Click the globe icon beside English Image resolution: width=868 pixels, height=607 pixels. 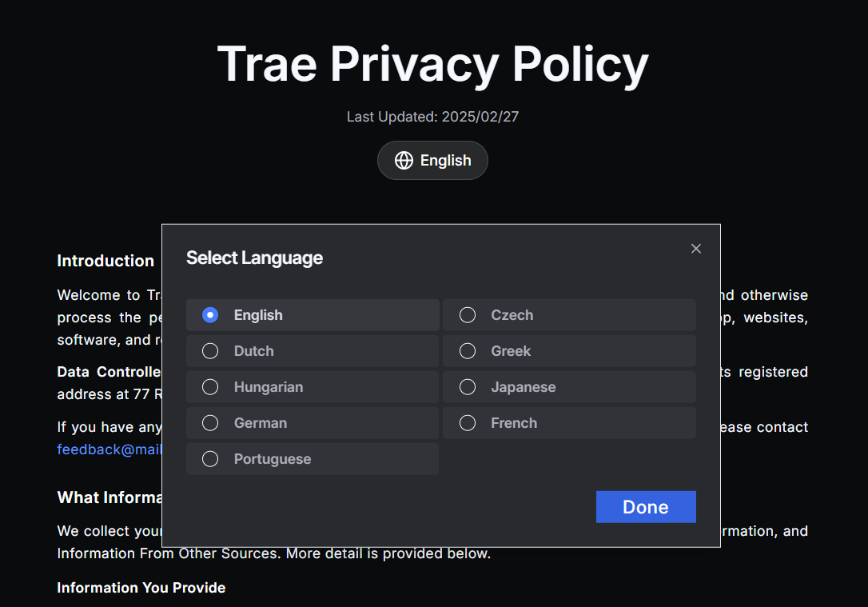coord(404,161)
